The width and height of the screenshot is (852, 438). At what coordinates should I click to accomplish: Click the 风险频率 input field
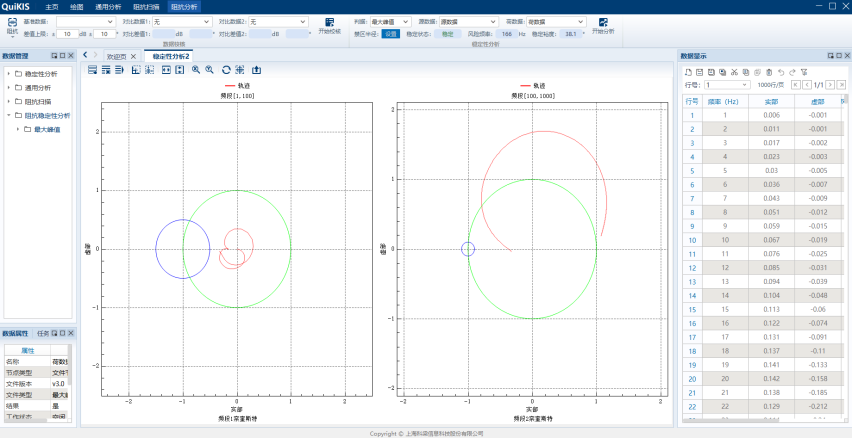click(506, 34)
